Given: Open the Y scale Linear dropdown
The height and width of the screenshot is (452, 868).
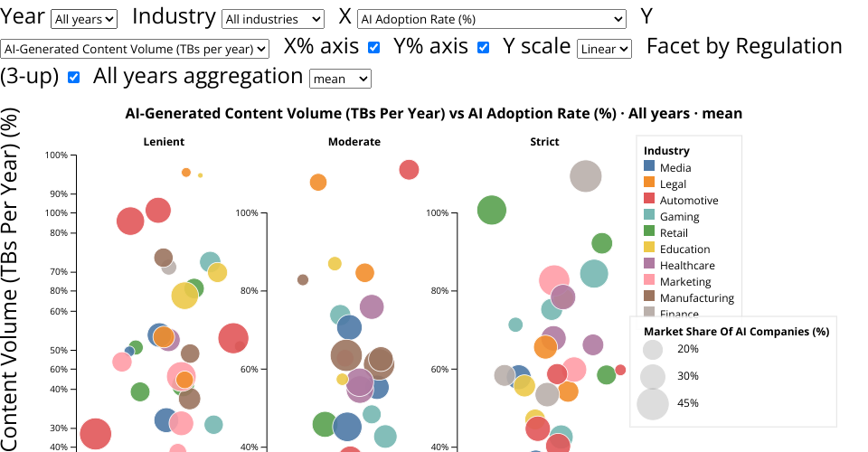Looking at the screenshot, I should [604, 49].
